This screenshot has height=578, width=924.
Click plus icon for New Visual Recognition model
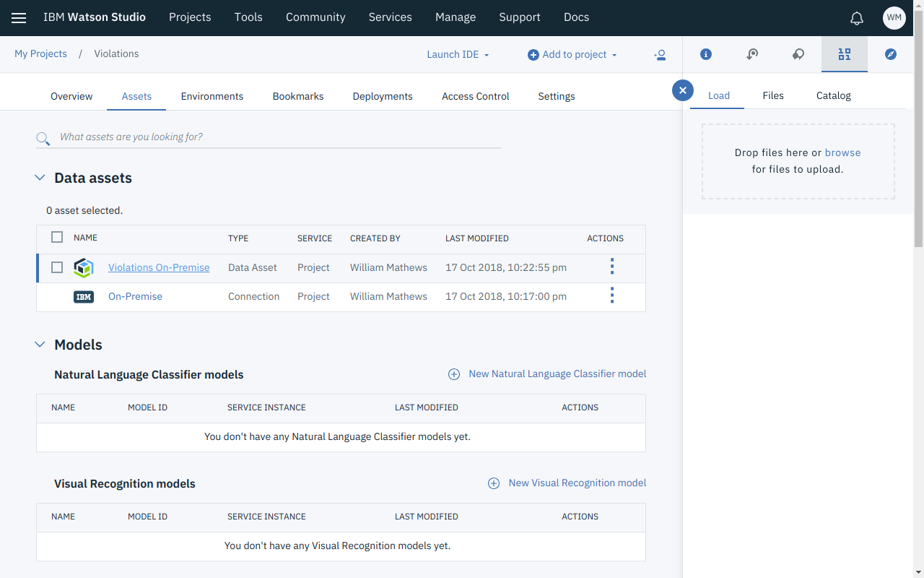494,483
